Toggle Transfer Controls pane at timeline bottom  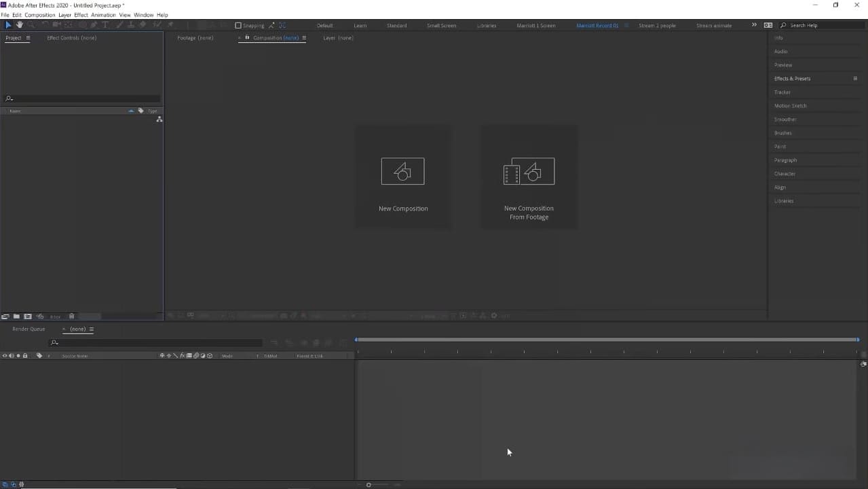[12, 484]
